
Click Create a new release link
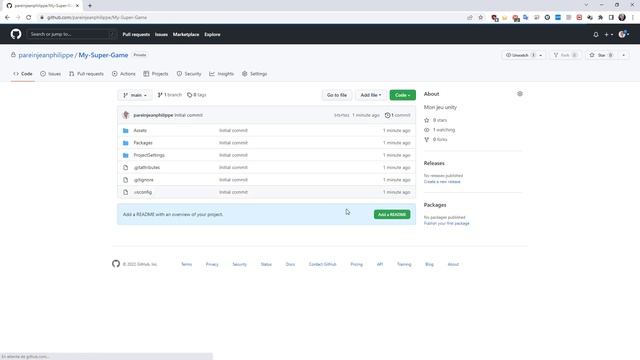pos(442,182)
